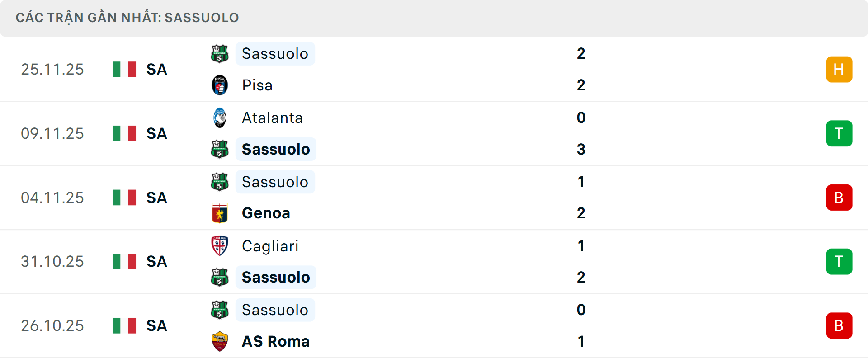Open the Pisa team name link
Screen dimensions: 868x358
pyautogui.click(x=257, y=85)
